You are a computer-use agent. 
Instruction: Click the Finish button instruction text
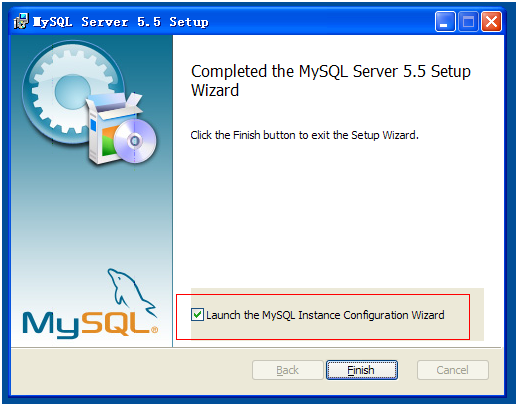click(304, 135)
